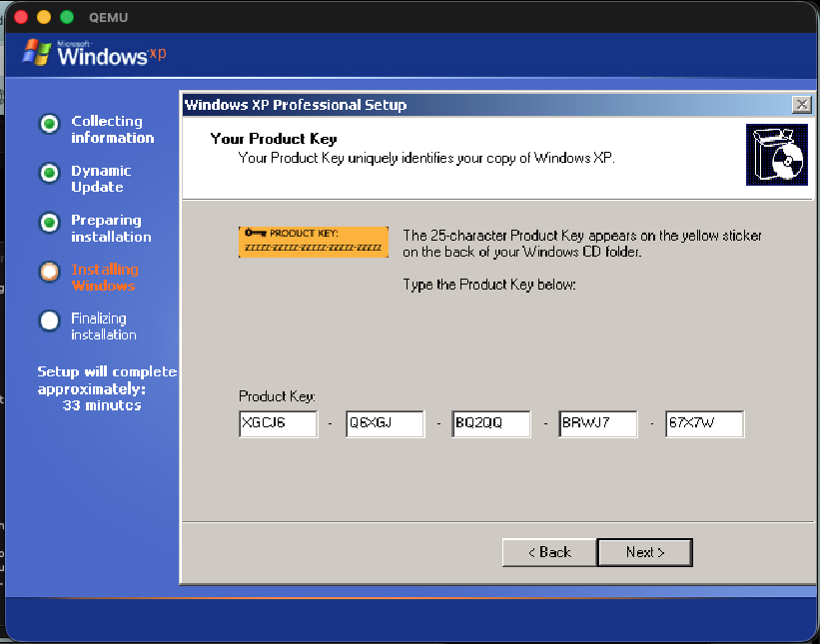Click the fourth product key field BRWJ7
Image resolution: width=820 pixels, height=644 pixels.
coord(597,424)
